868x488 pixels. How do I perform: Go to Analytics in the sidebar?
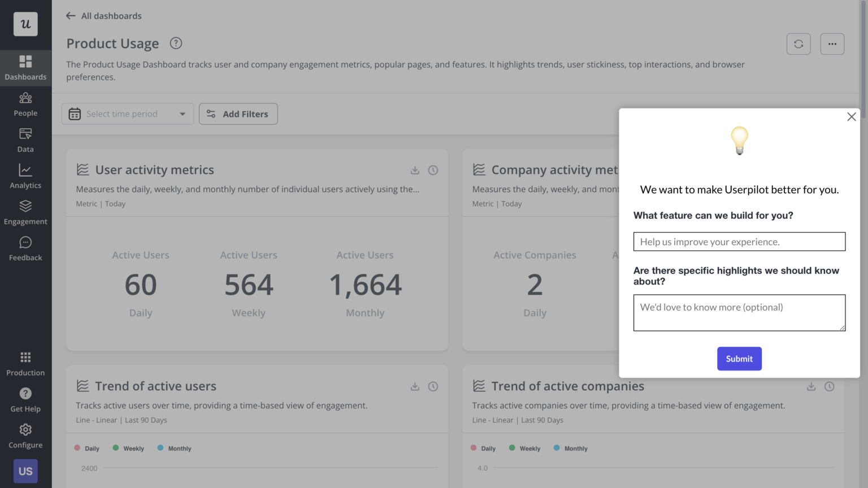click(x=25, y=177)
